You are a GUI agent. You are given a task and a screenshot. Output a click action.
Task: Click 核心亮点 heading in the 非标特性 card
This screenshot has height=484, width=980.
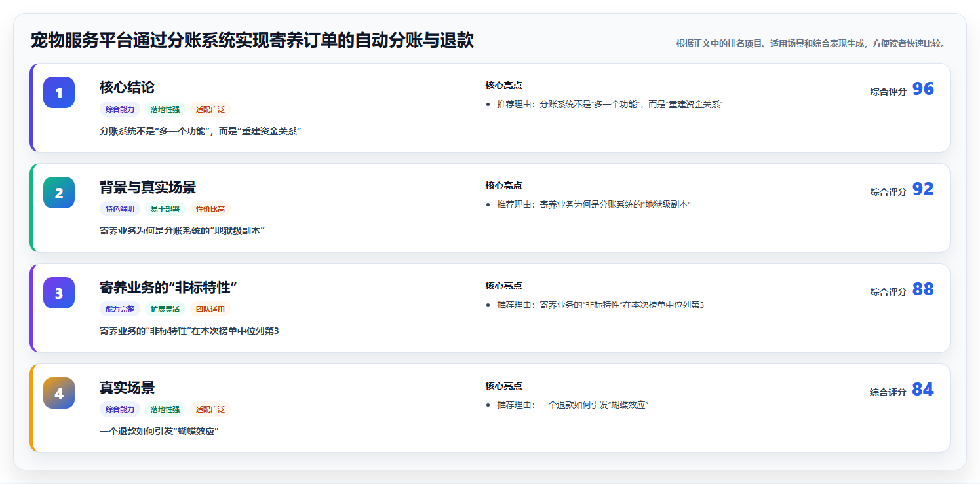[503, 286]
